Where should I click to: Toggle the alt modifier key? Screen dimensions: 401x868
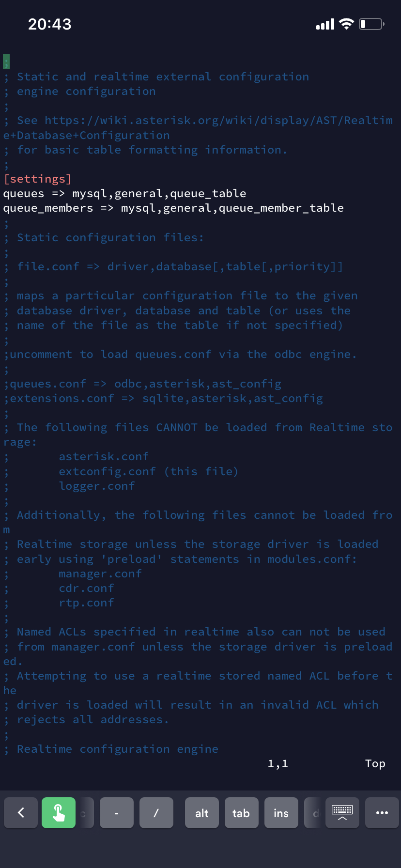pyautogui.click(x=201, y=813)
